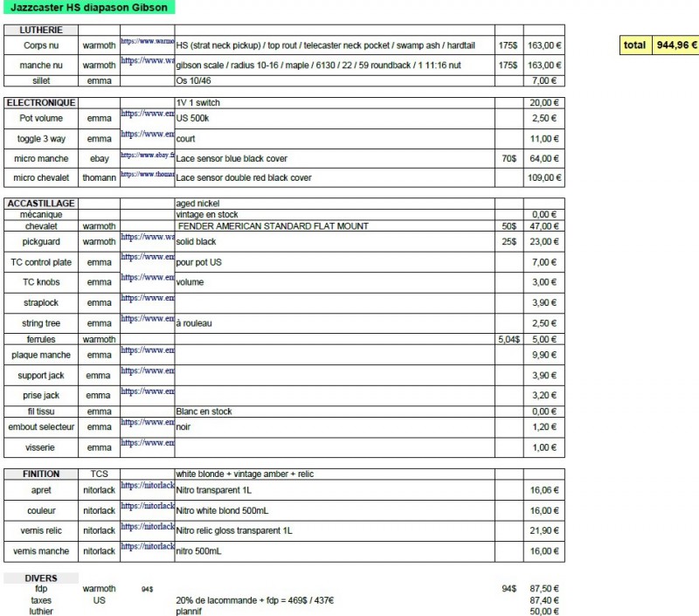The height and width of the screenshot is (616, 699).
Task: Click the ACCASTILLAGE section header
Action: click(x=39, y=204)
